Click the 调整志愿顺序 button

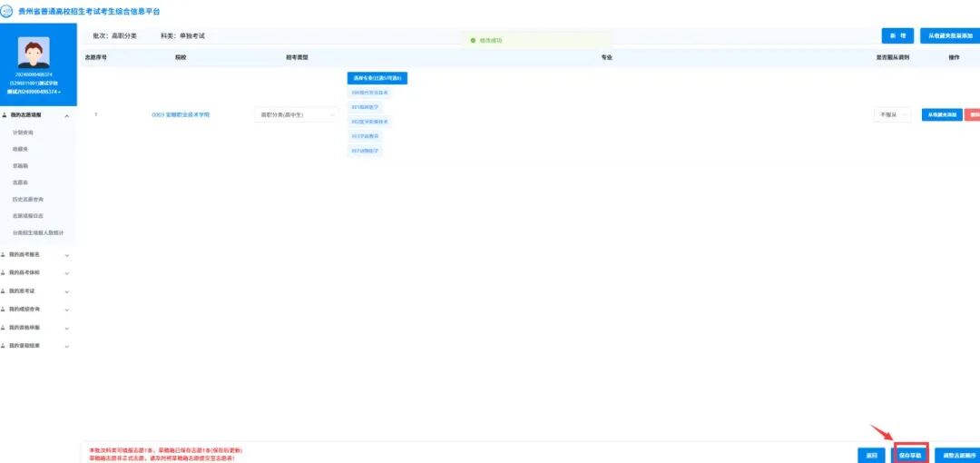pos(958,454)
